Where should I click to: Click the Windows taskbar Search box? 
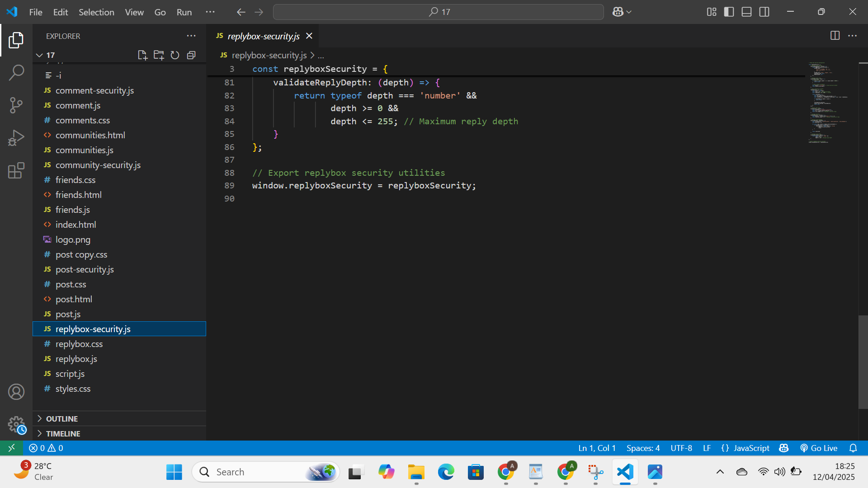pos(266,472)
